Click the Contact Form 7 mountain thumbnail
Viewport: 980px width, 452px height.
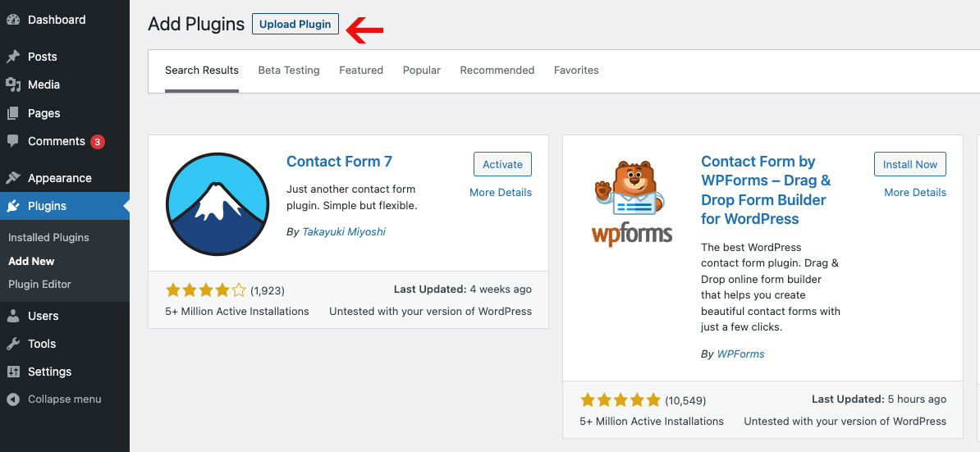pos(218,203)
